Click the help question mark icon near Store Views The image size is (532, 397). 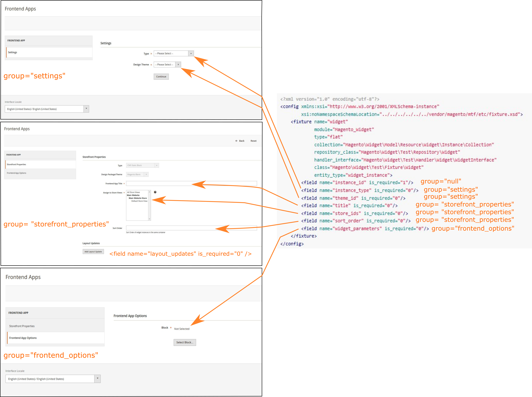pyautogui.click(x=155, y=192)
